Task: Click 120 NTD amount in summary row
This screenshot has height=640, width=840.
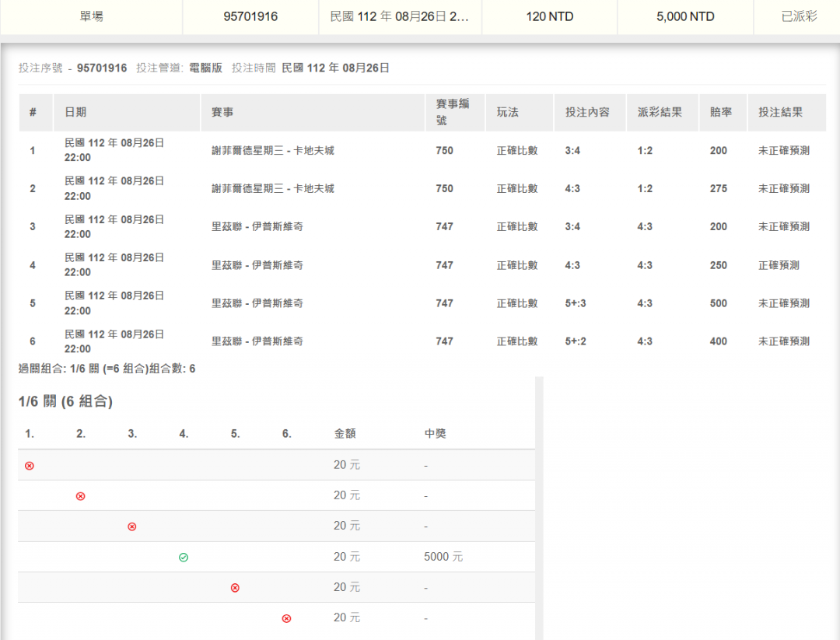Action: pyautogui.click(x=550, y=16)
